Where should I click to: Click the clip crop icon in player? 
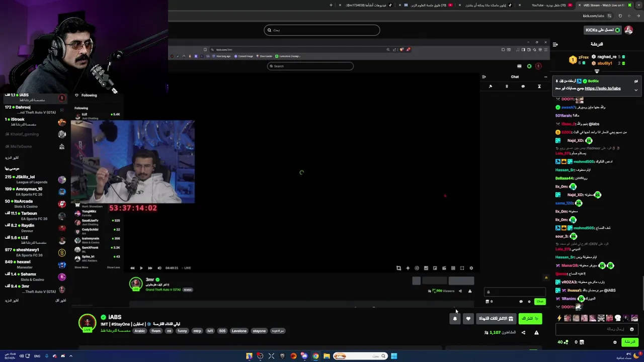398,268
